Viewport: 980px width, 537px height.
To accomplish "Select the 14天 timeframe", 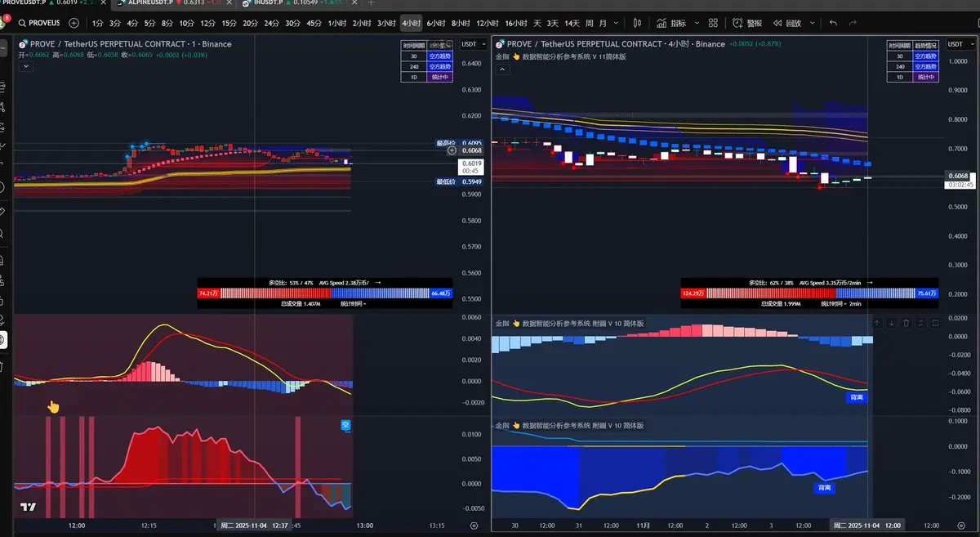I will pos(574,23).
